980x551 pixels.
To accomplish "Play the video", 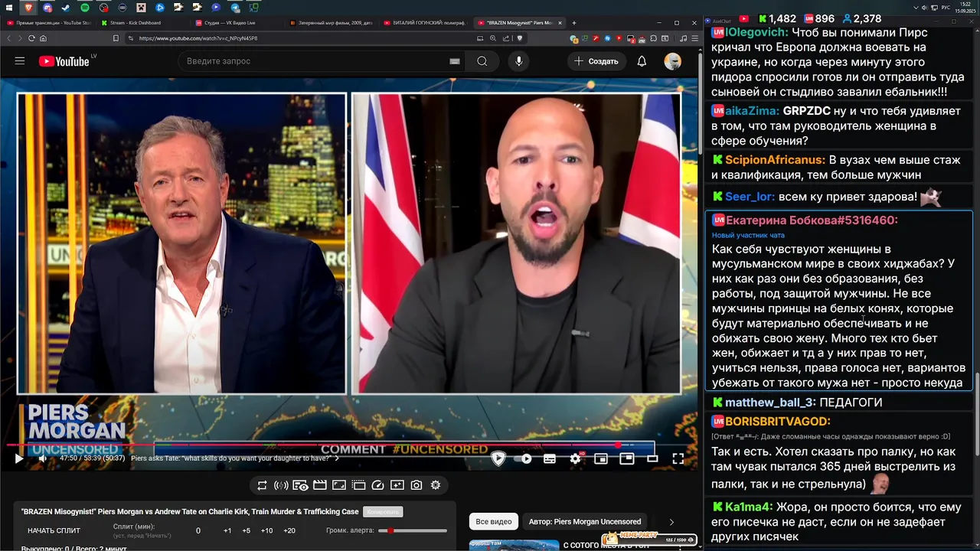I will tap(18, 458).
